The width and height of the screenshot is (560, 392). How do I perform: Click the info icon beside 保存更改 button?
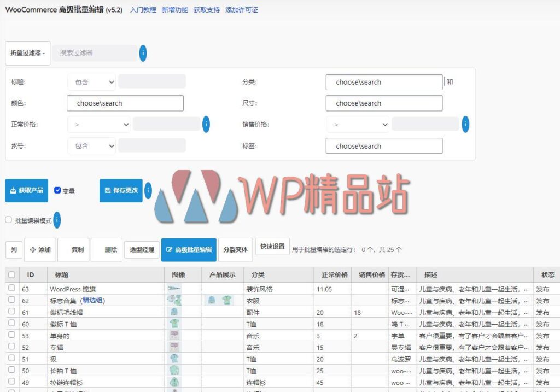tap(147, 191)
